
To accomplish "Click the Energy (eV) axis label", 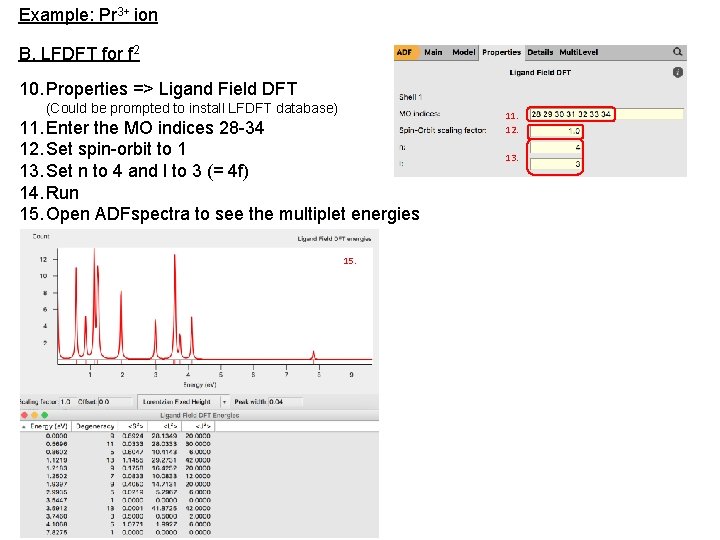I will pos(199,385).
